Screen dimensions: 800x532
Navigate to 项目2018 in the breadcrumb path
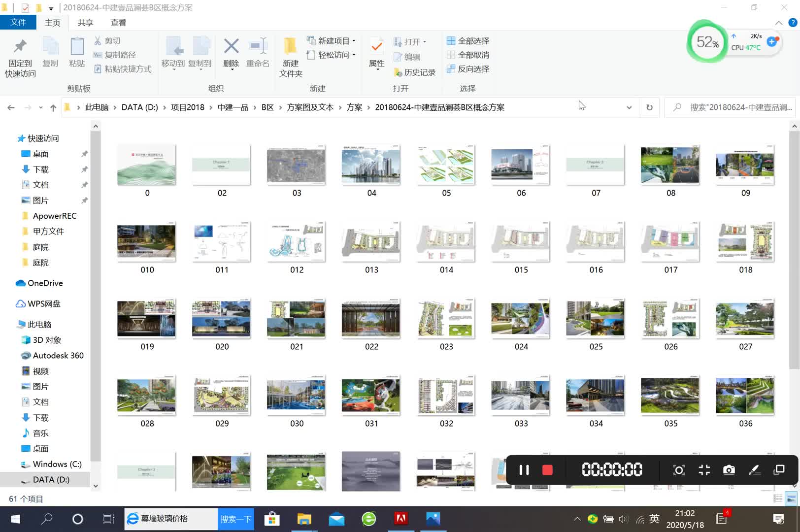187,107
